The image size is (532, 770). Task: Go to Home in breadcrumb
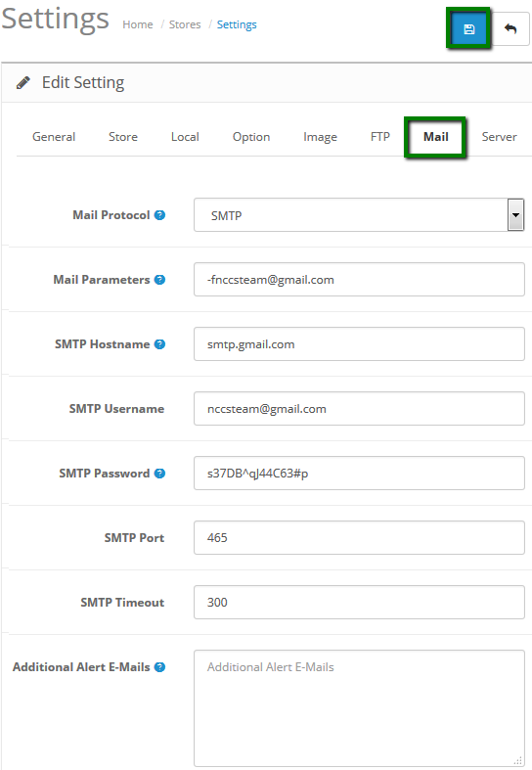coord(138,24)
